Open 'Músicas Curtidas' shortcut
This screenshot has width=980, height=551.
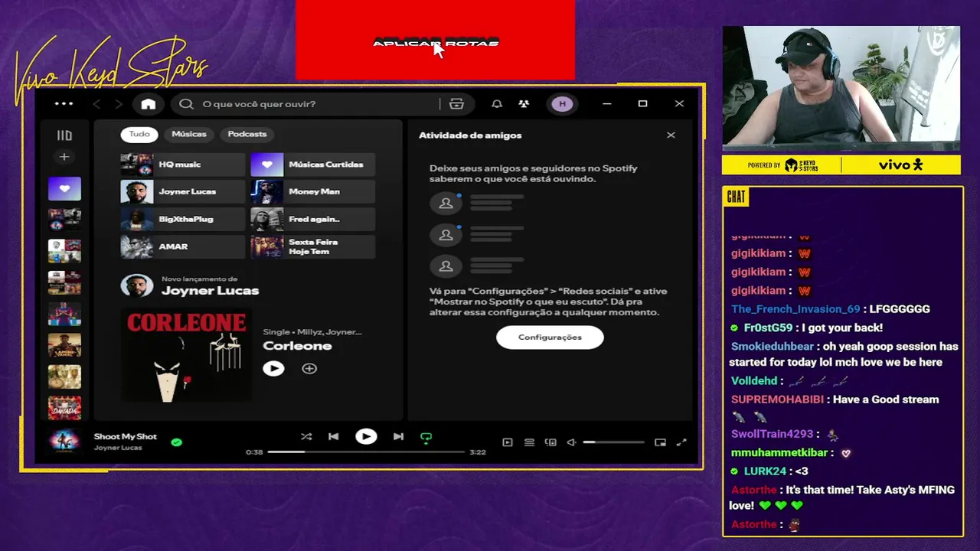(313, 165)
